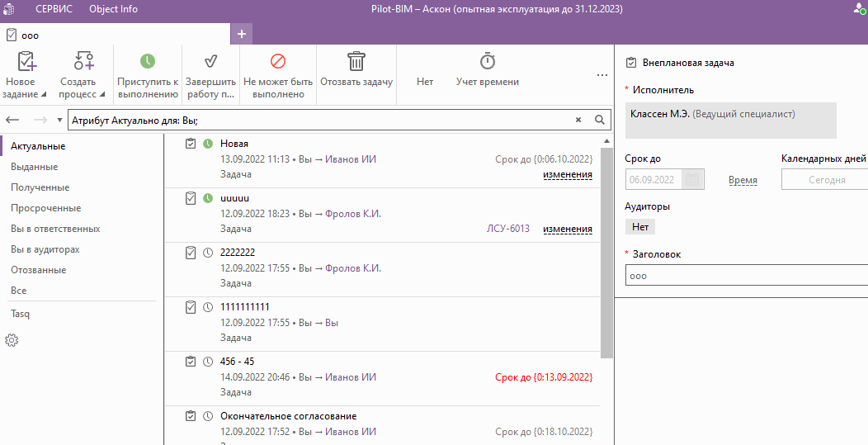Click the Новое задание toolbar icon

27,62
